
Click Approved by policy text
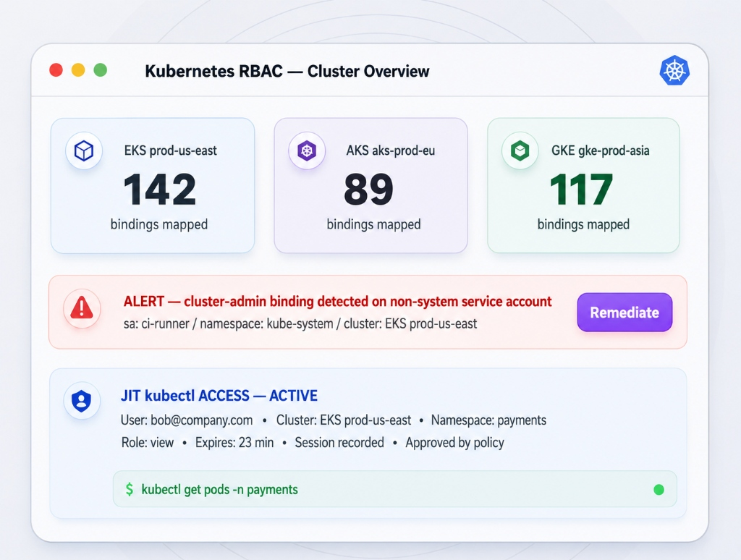pos(454,443)
